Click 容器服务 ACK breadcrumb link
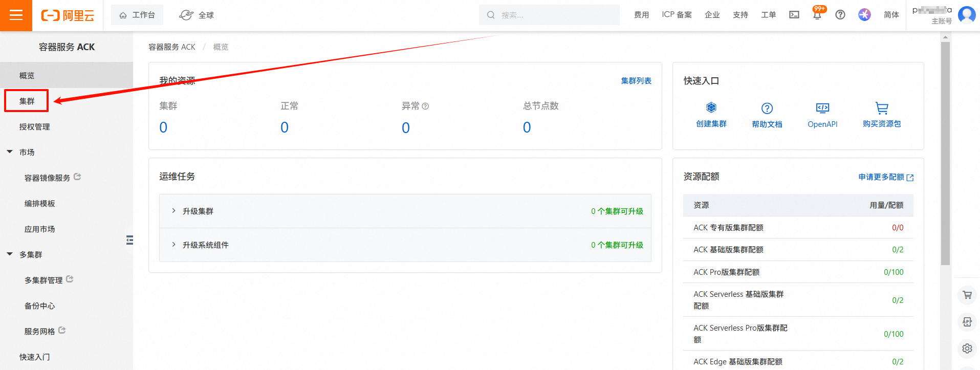The width and height of the screenshot is (980, 370). 172,47
